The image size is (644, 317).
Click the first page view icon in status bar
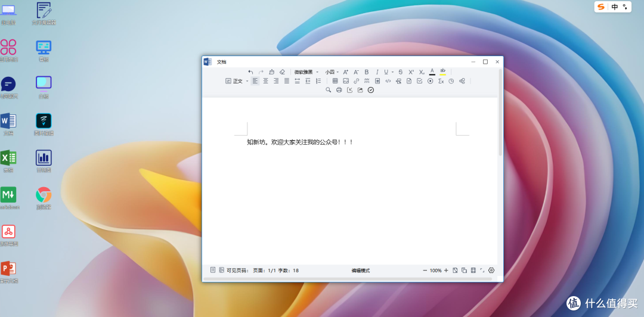coord(213,270)
